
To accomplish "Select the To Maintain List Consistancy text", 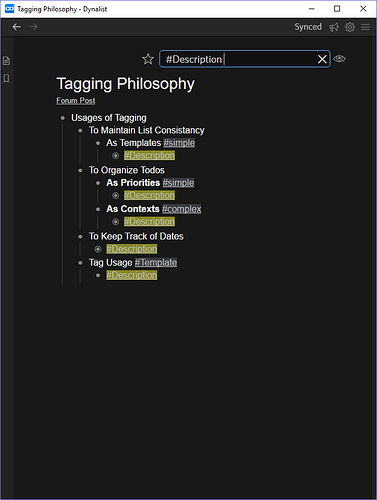I will (146, 130).
